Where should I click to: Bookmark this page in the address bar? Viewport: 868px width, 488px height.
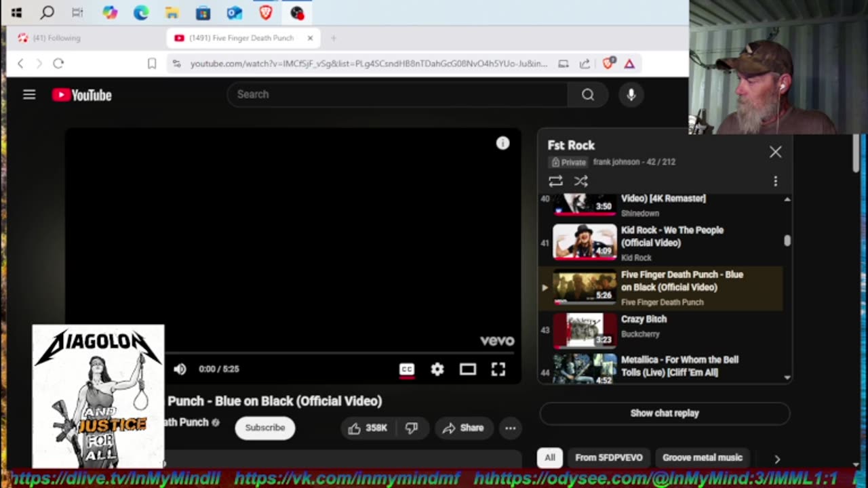click(x=152, y=64)
